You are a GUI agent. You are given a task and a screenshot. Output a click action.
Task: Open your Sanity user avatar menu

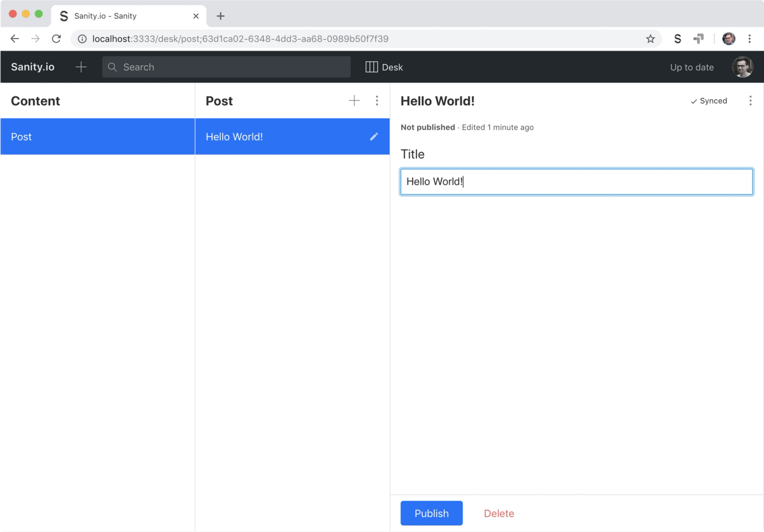[x=742, y=67]
